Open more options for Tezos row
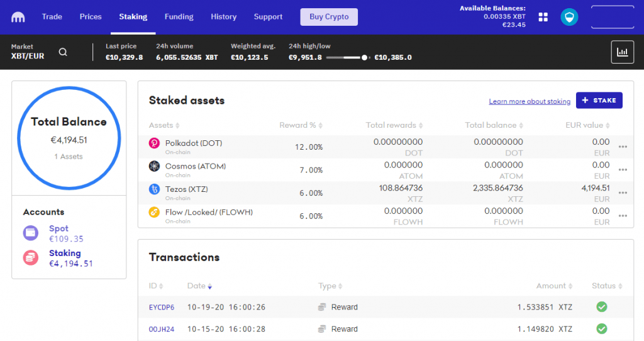The image size is (644, 341). click(x=623, y=193)
